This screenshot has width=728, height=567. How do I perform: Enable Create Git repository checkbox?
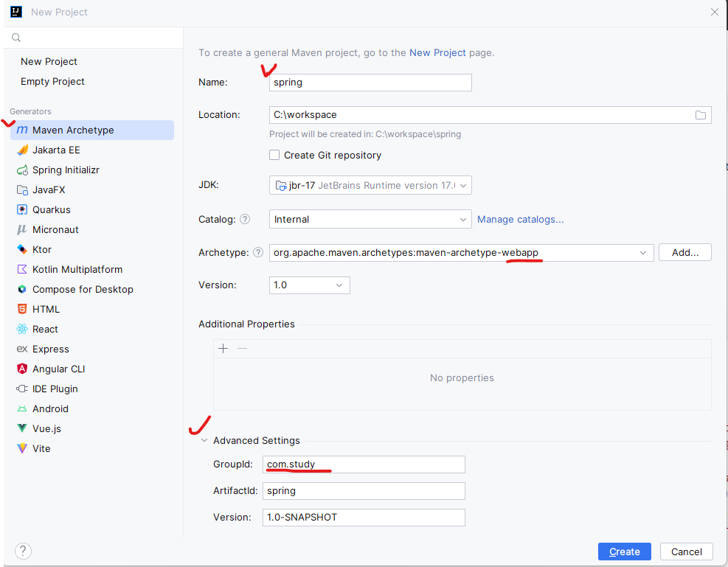pos(274,155)
